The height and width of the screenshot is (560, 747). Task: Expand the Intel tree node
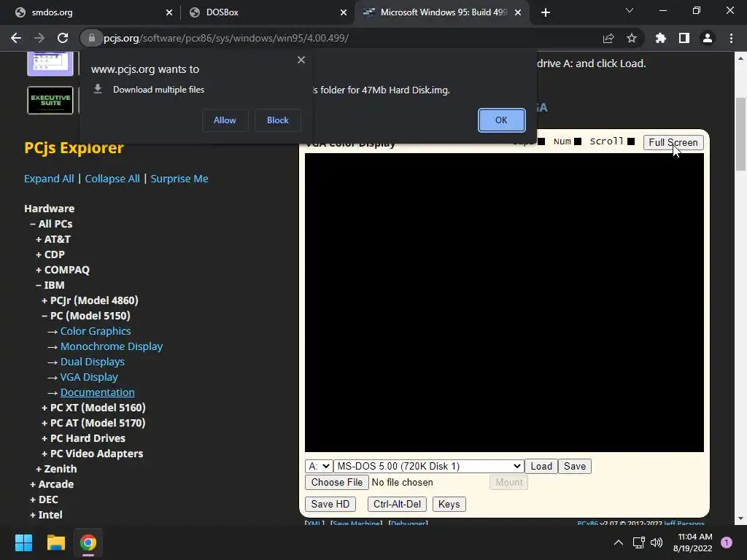[x=46, y=515]
